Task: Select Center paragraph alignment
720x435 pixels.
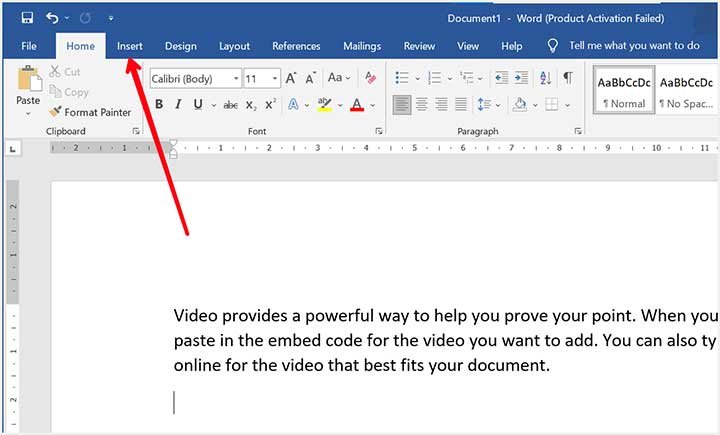Action: [422, 105]
